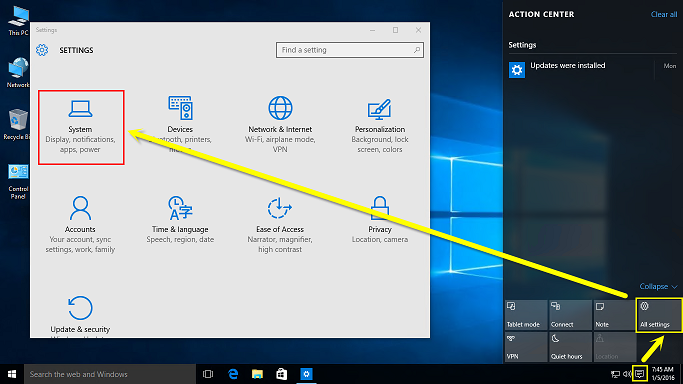Open the Store from the taskbar

coord(282,374)
